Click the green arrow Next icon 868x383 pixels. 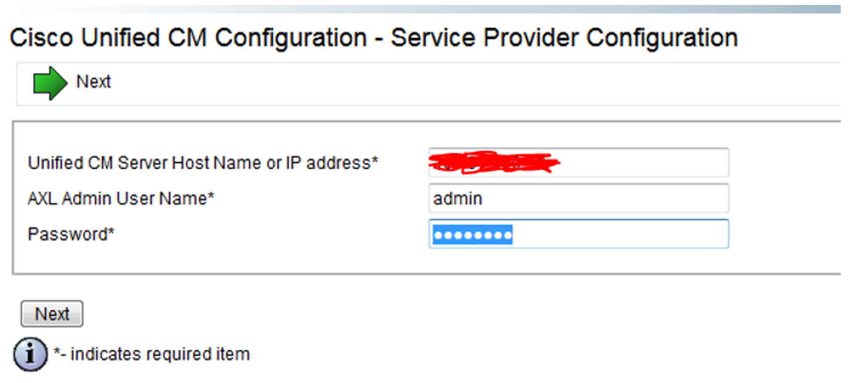(50, 84)
